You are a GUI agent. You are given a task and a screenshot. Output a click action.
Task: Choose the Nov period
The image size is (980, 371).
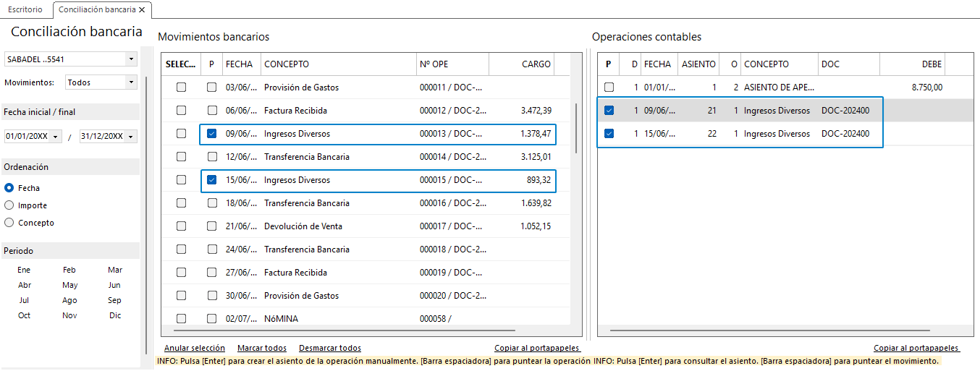point(69,315)
